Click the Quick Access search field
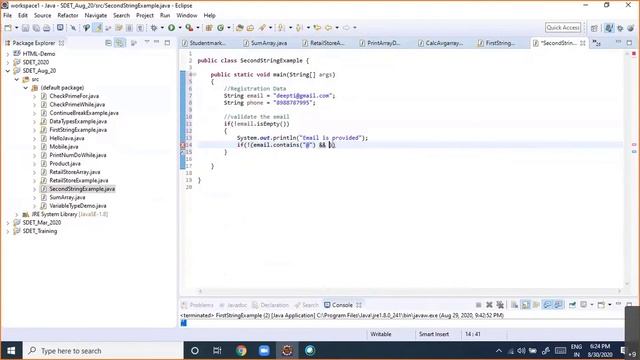This screenshot has height=360, width=640. click(x=563, y=28)
